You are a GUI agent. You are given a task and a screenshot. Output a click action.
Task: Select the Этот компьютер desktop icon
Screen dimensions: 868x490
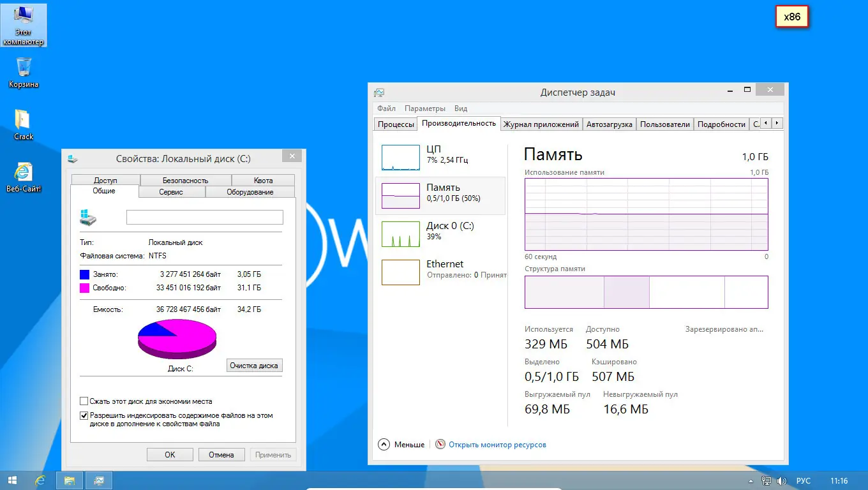click(x=24, y=25)
